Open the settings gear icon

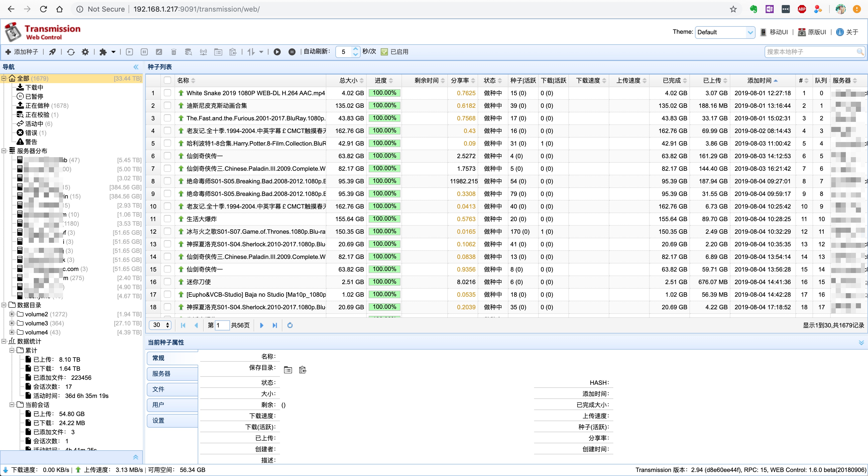(85, 52)
